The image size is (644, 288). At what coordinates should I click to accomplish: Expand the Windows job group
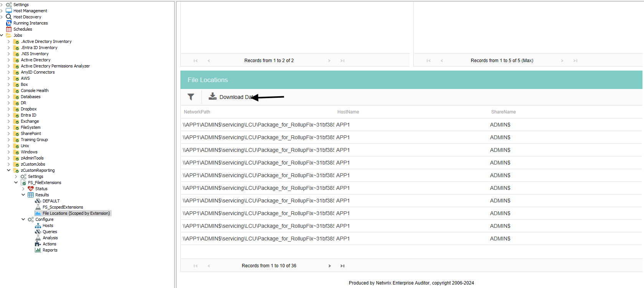[9, 152]
